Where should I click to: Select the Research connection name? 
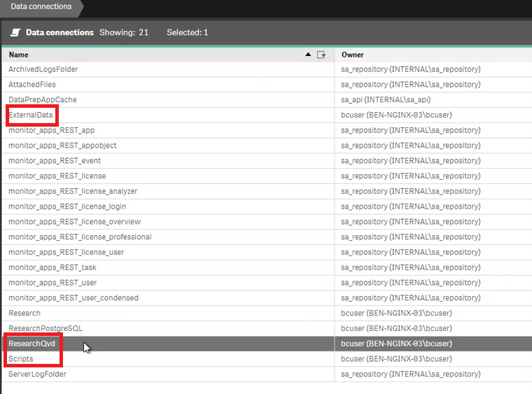click(x=24, y=313)
